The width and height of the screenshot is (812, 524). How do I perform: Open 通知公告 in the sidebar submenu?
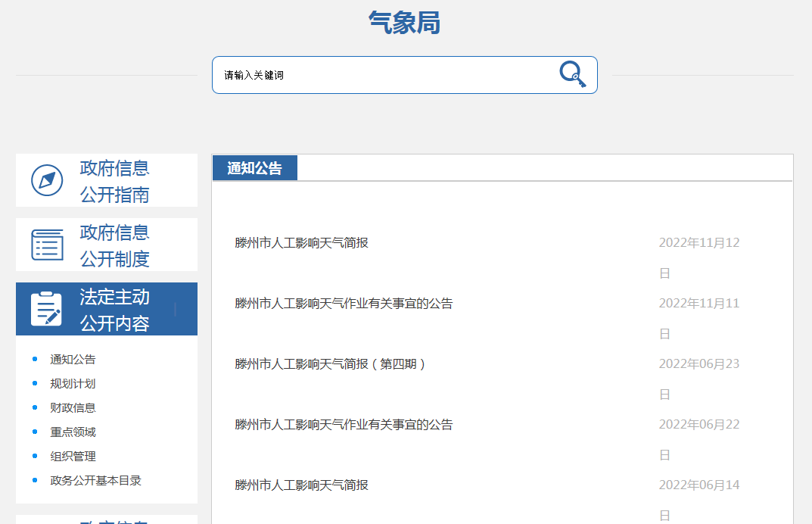73,359
